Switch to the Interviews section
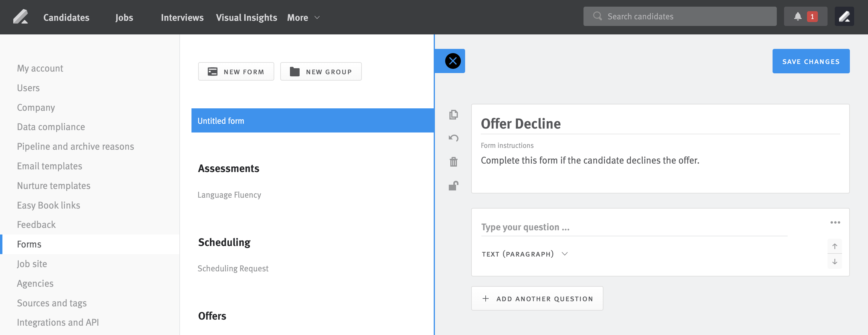This screenshot has width=868, height=335. click(x=182, y=17)
